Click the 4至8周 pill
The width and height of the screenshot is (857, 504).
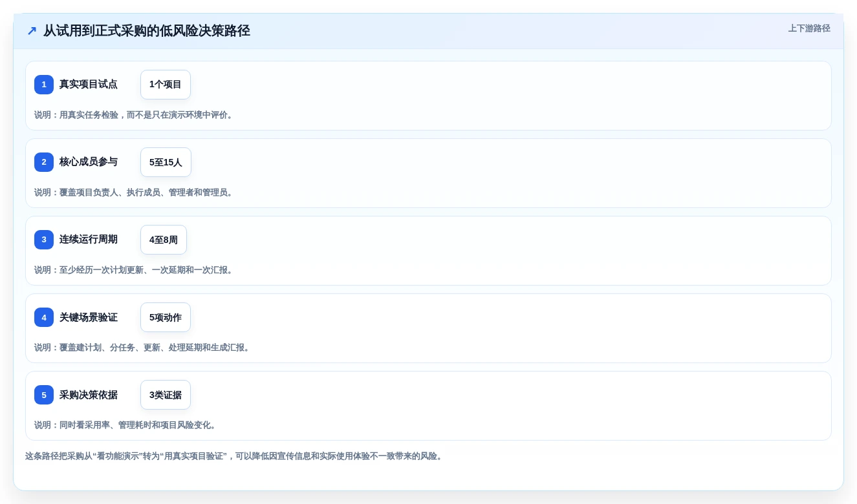[x=164, y=240]
